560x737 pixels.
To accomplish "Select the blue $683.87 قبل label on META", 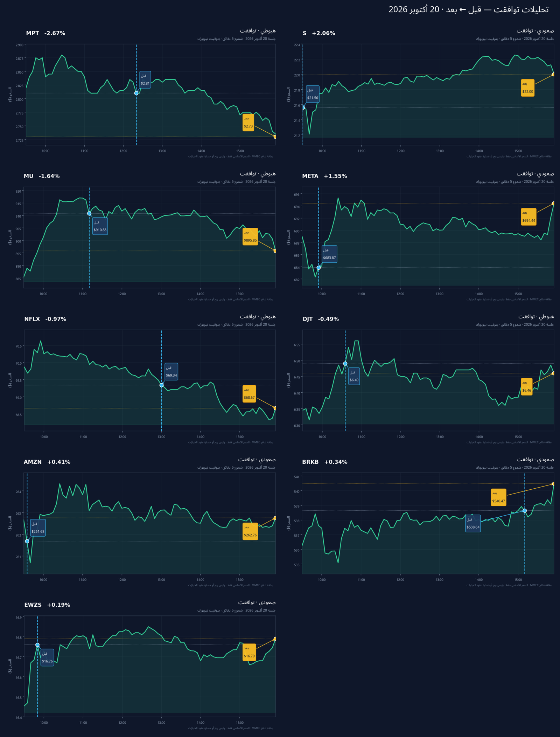I will pyautogui.click(x=329, y=254).
